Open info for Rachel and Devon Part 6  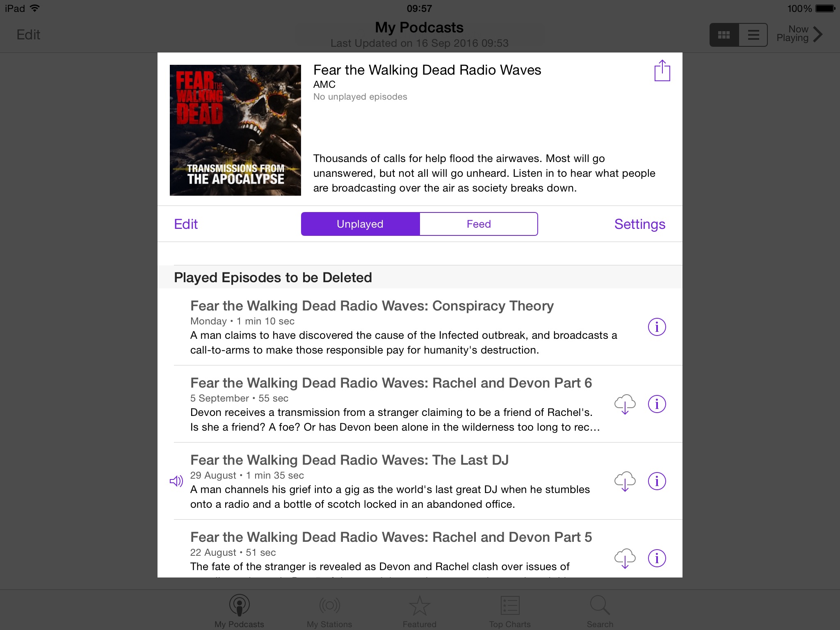[x=657, y=404]
